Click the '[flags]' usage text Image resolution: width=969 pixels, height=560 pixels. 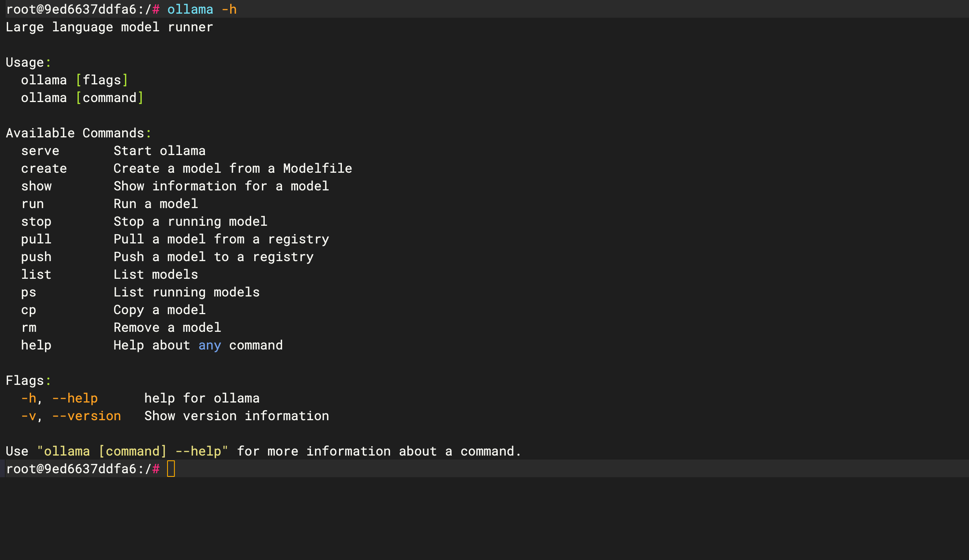coord(102,80)
